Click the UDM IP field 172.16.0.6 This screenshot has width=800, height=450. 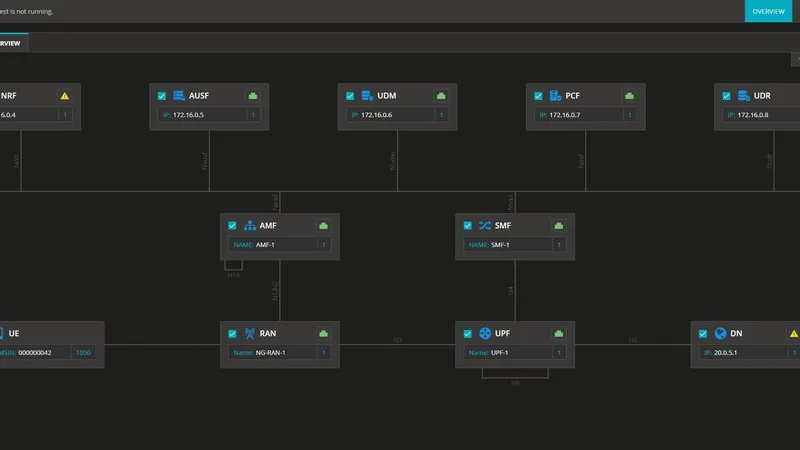coord(390,115)
